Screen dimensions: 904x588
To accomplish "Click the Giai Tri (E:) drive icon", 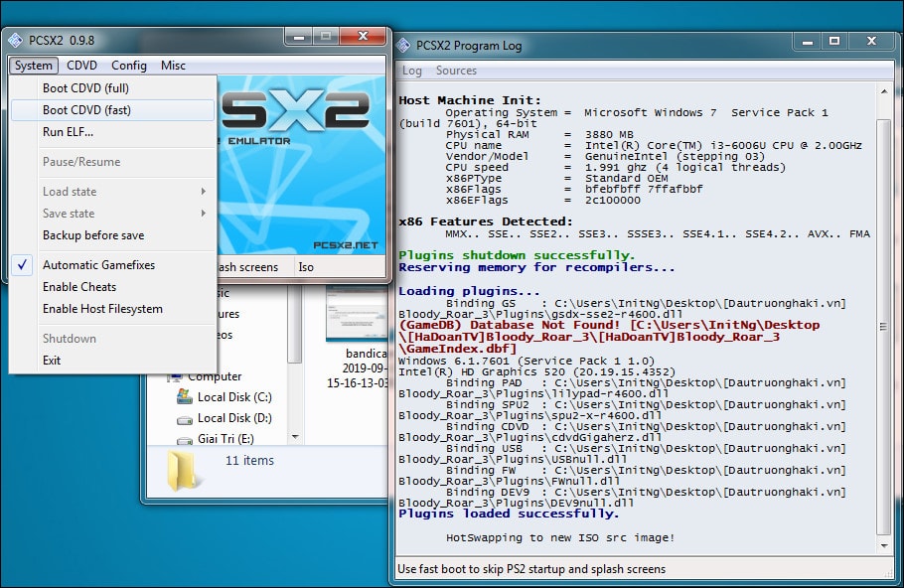I will coord(185,440).
